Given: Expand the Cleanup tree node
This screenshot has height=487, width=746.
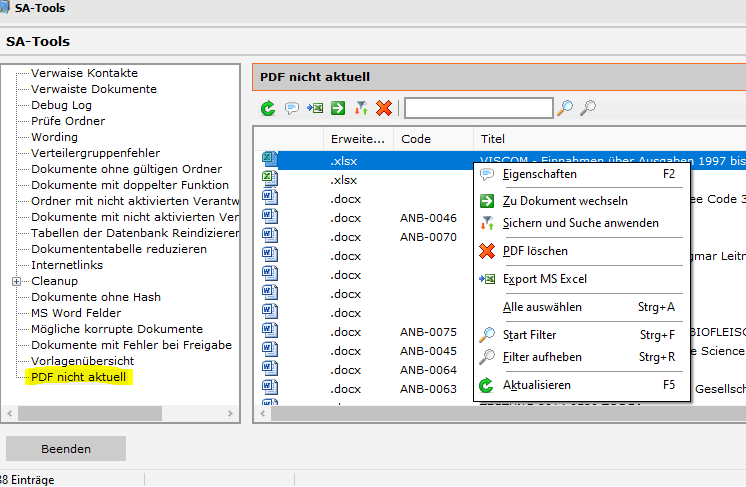Looking at the screenshot, I should pyautogui.click(x=16, y=282).
